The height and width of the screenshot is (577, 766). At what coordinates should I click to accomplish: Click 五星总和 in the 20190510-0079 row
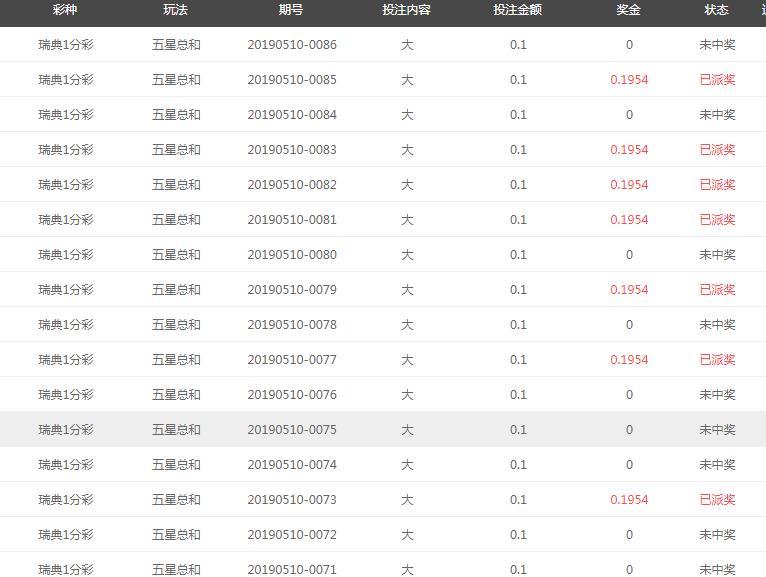click(176, 290)
